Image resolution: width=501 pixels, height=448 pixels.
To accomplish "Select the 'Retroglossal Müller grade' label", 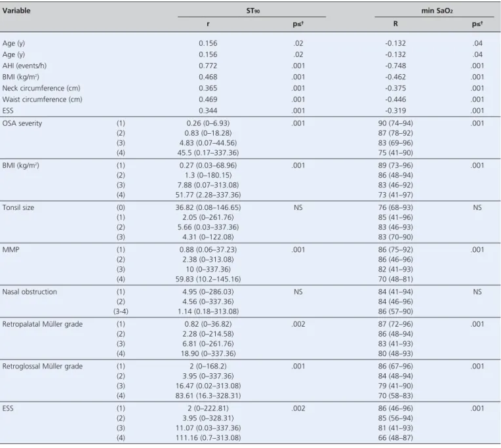I will (43, 366).
